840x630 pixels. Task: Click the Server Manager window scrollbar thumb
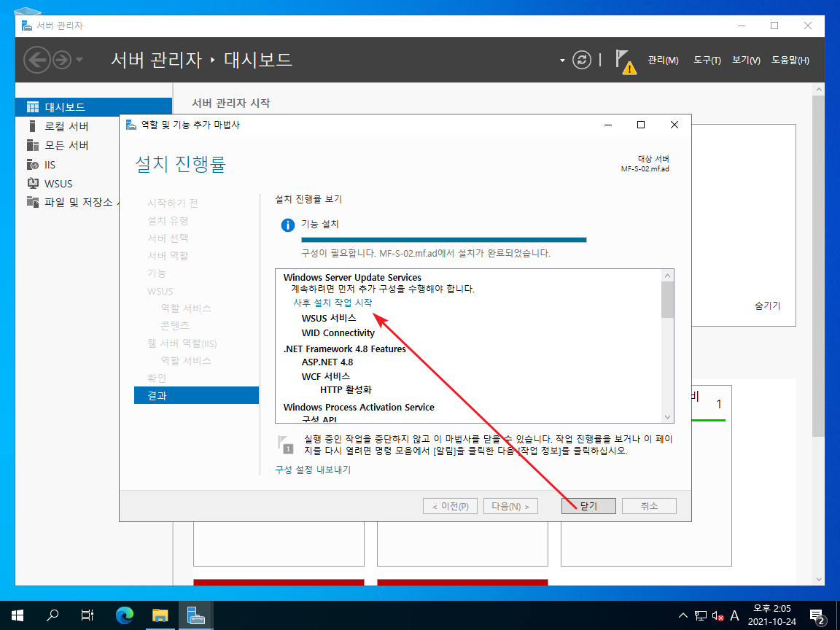click(x=818, y=266)
